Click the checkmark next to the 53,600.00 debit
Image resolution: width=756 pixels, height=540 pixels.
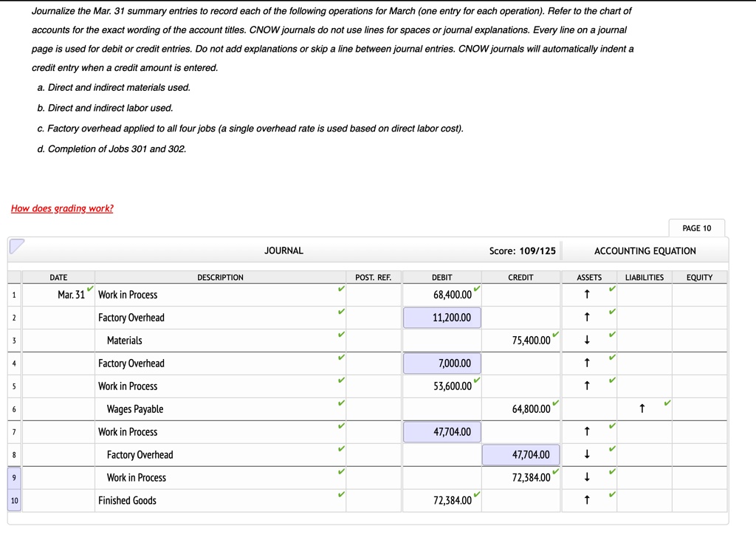click(x=475, y=381)
